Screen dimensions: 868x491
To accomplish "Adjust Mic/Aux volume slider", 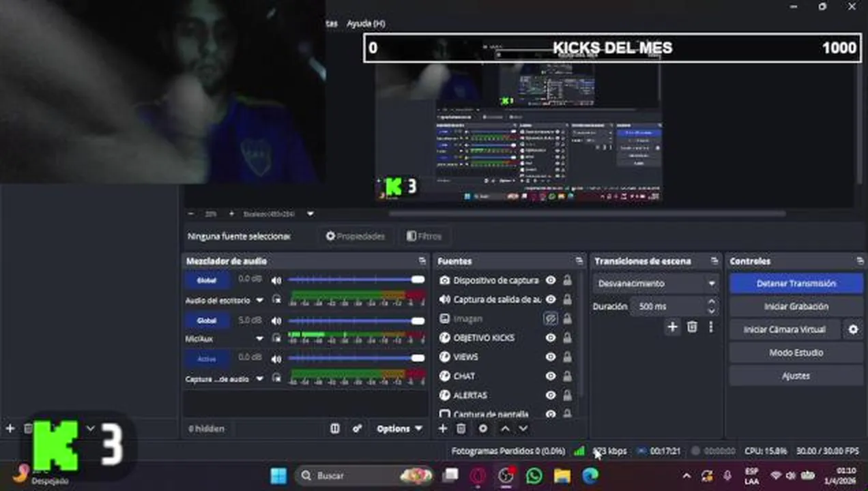I will pyautogui.click(x=356, y=320).
